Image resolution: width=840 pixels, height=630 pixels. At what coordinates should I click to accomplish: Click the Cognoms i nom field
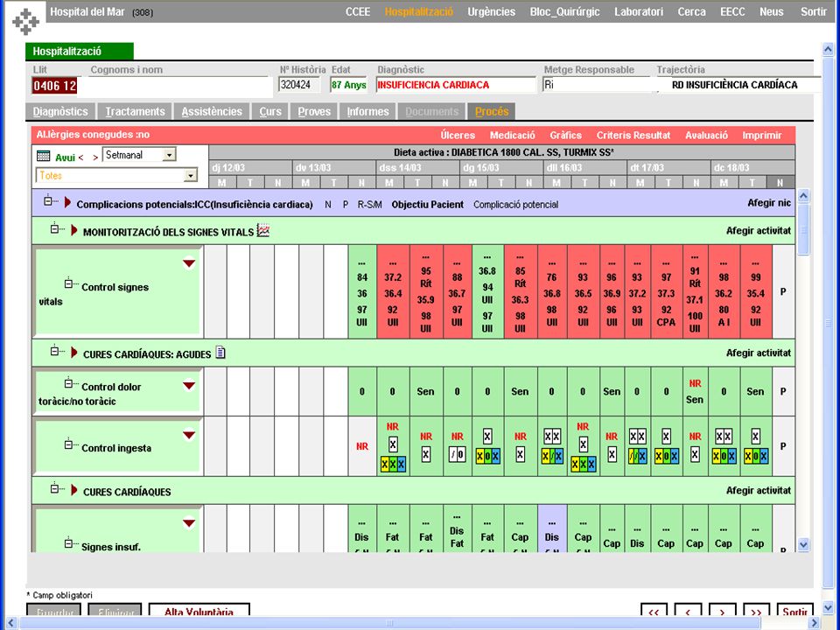pyautogui.click(x=175, y=86)
